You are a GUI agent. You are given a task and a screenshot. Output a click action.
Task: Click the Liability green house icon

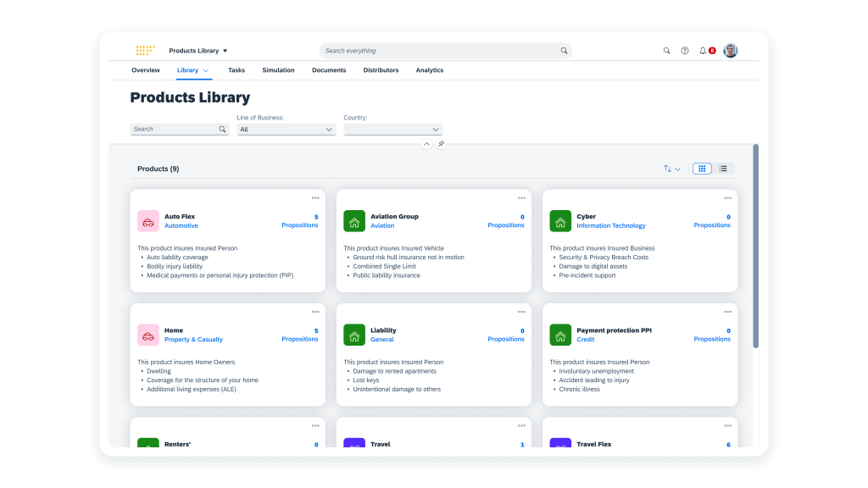point(354,335)
